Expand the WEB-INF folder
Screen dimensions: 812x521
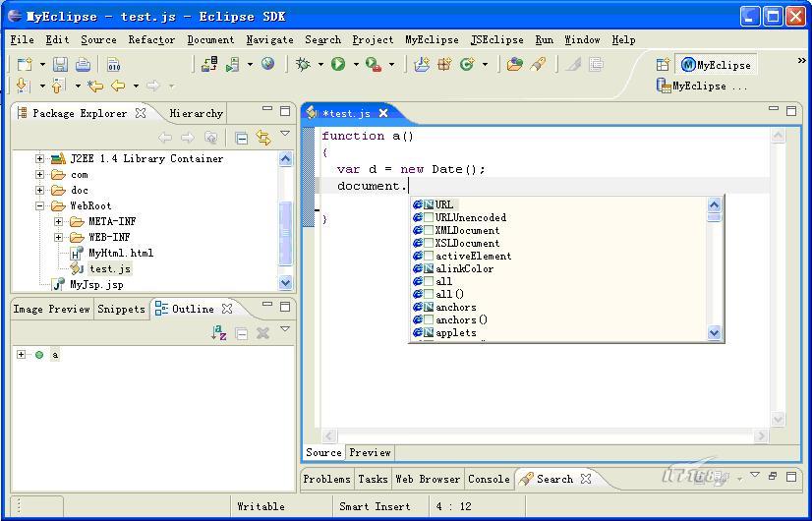(x=59, y=238)
